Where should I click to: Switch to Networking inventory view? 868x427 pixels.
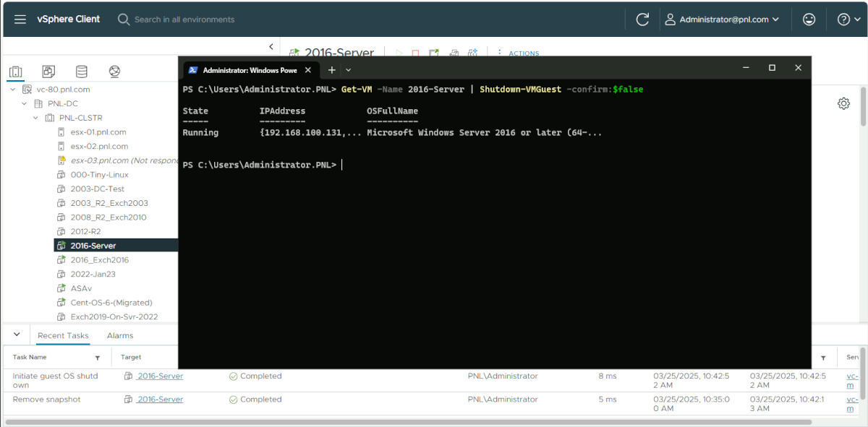114,72
